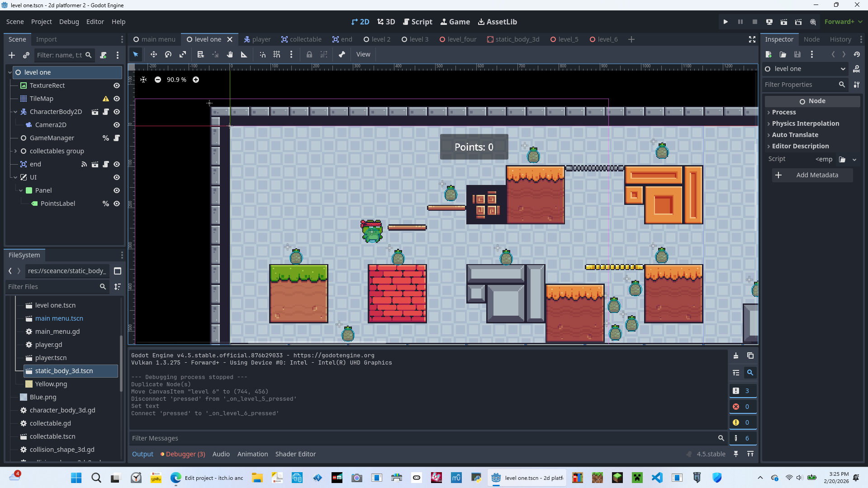Expand the Physics Interpolation section
The height and width of the screenshot is (488, 868).
(805, 123)
